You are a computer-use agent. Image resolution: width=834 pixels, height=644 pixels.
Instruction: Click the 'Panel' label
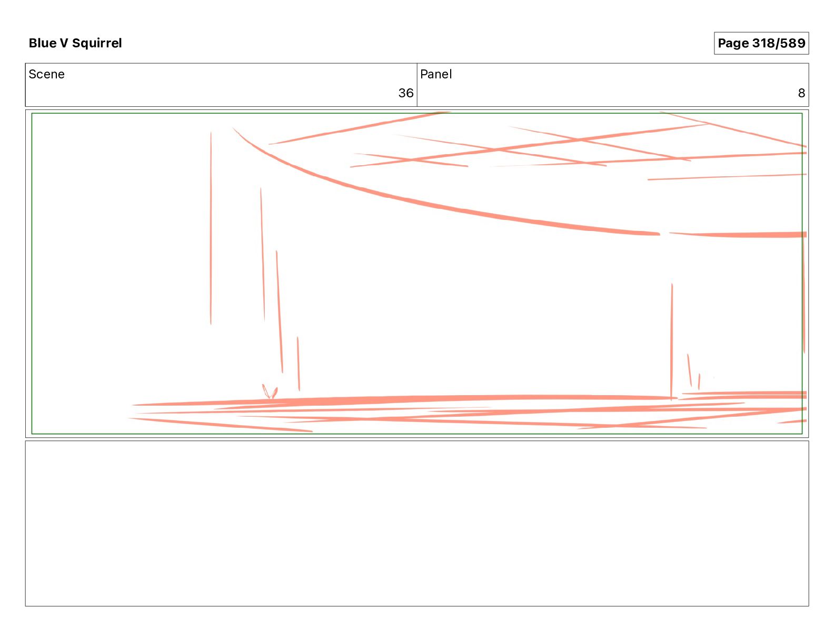[436, 74]
